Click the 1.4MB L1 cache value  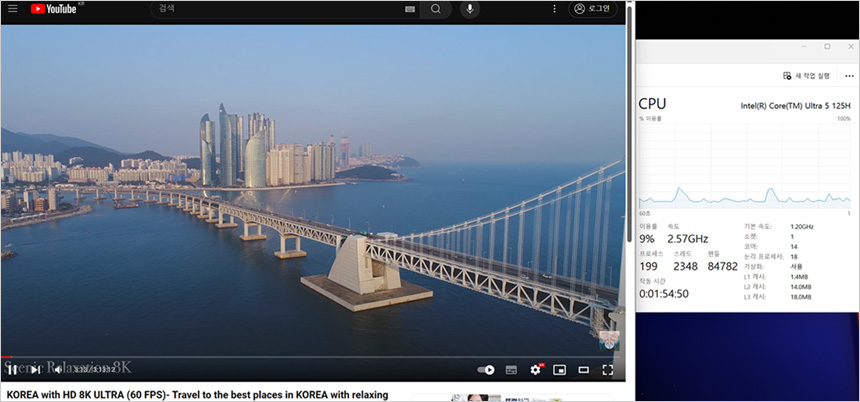(x=798, y=277)
